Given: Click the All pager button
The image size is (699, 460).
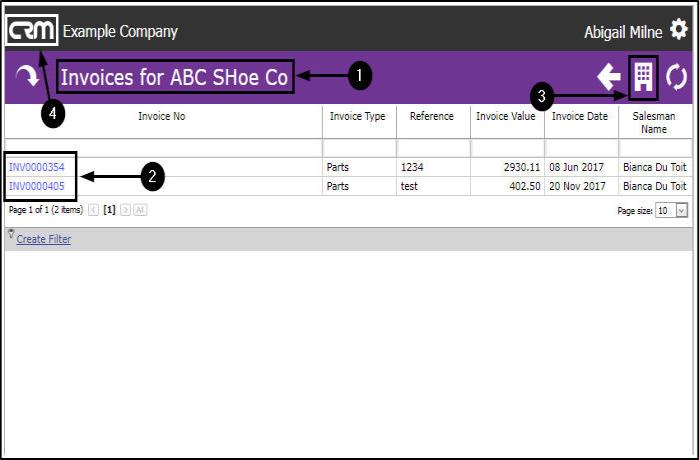Looking at the screenshot, I should (x=140, y=210).
